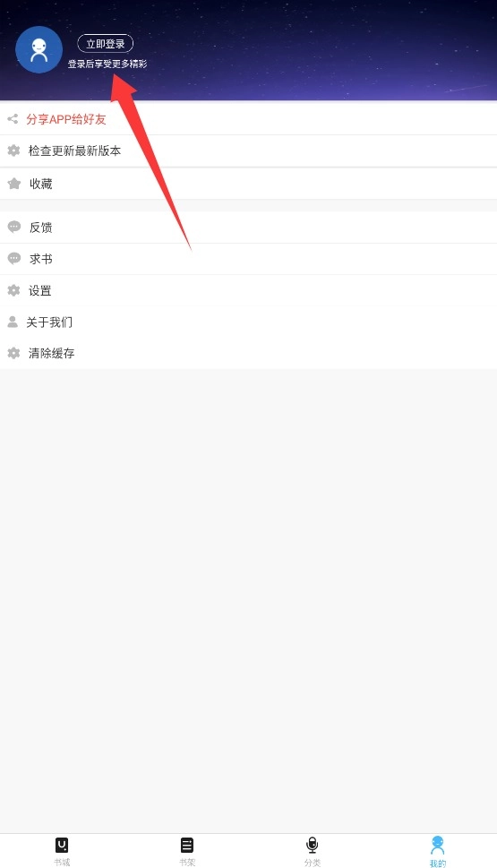Screen dimensions: 497x868
Task: Open the 收藏 favorites entry
Action: (249, 184)
